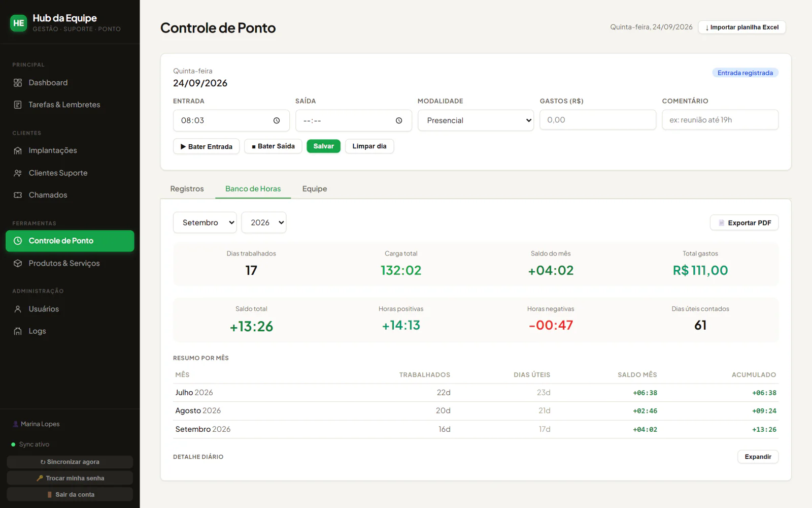This screenshot has width=812, height=508.
Task: Go to Implantações building icon
Action: click(x=18, y=150)
